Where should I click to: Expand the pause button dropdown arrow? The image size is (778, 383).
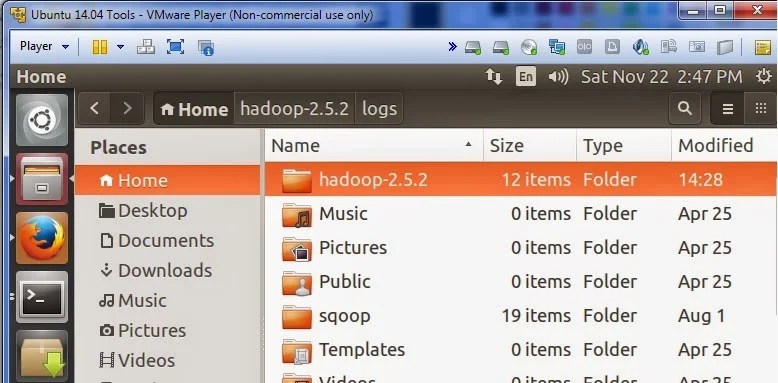(121, 47)
